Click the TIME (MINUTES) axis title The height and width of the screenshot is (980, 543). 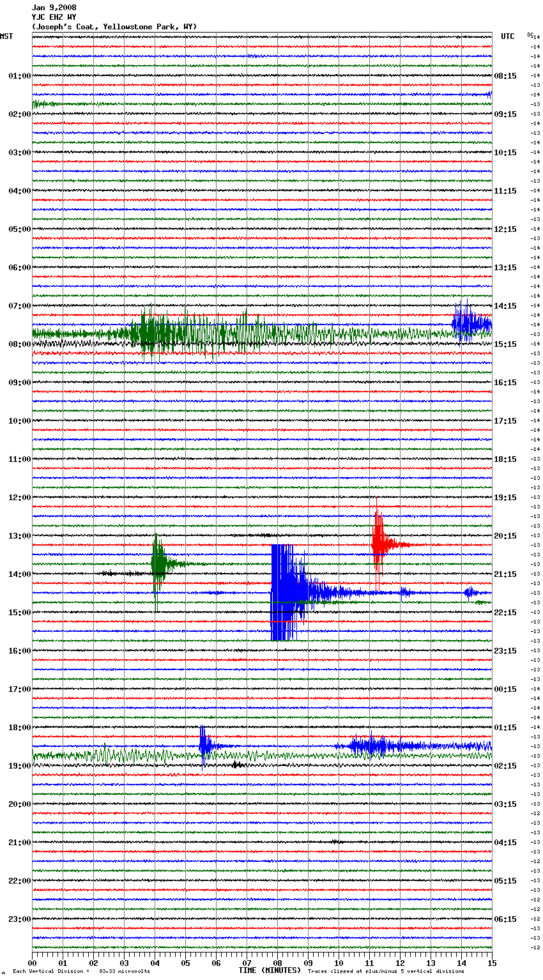270,970
